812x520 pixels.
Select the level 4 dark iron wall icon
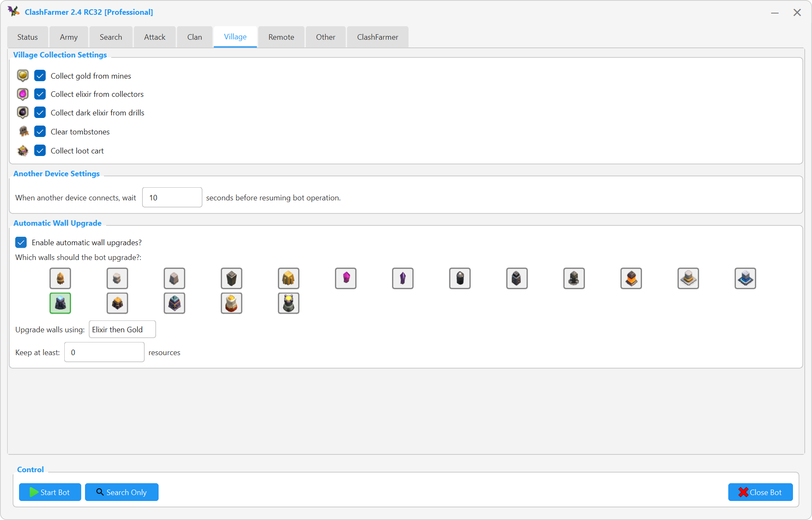point(231,279)
